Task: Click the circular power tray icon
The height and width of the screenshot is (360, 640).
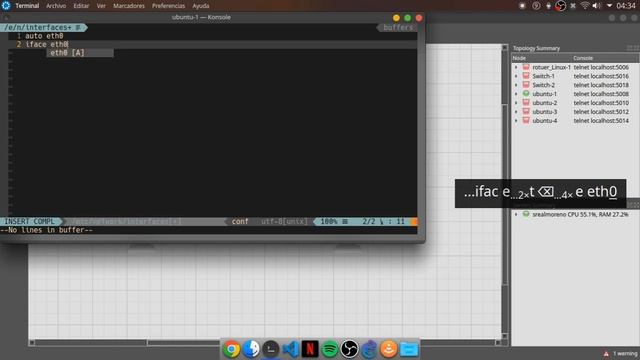Action: click(x=536, y=6)
